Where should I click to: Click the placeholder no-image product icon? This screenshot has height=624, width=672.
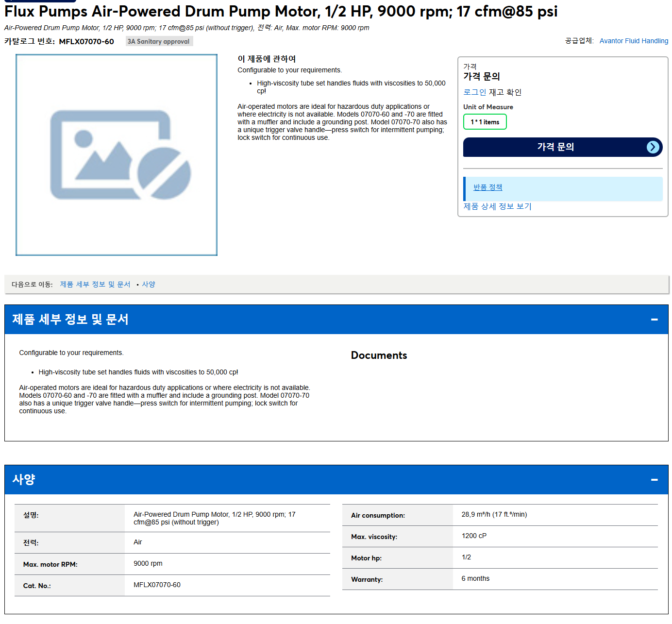(x=120, y=154)
